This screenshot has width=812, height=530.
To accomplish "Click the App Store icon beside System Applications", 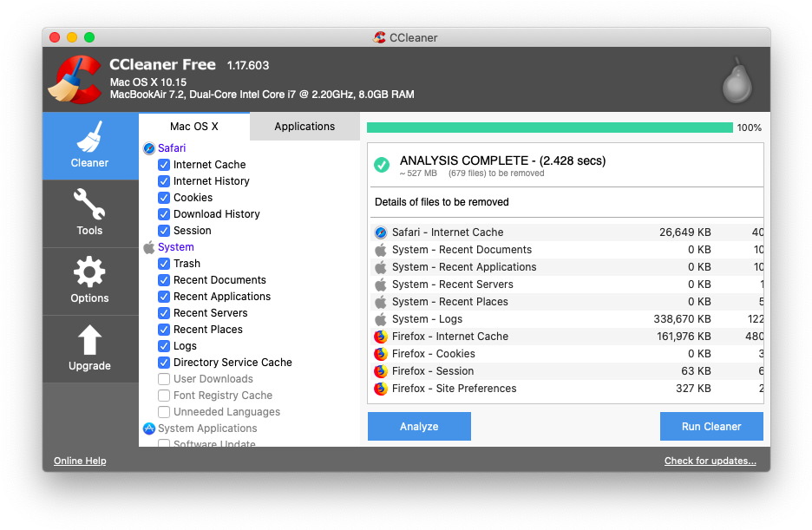I will point(149,429).
